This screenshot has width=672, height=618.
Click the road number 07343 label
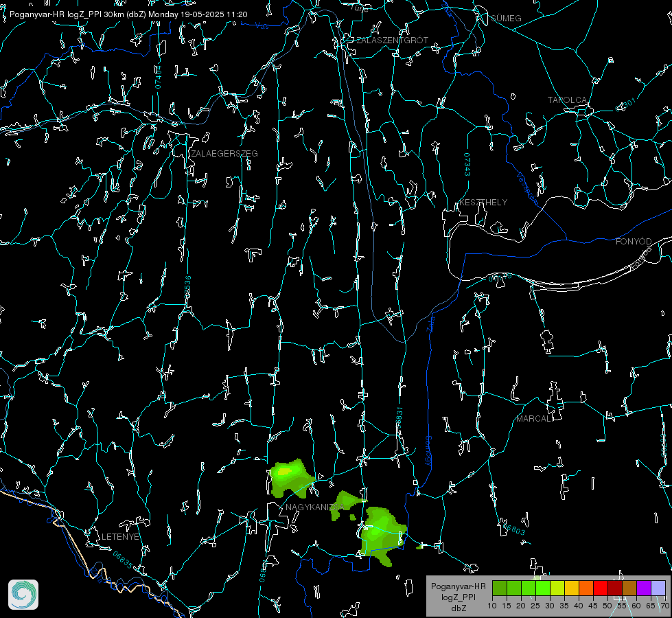coord(467,164)
